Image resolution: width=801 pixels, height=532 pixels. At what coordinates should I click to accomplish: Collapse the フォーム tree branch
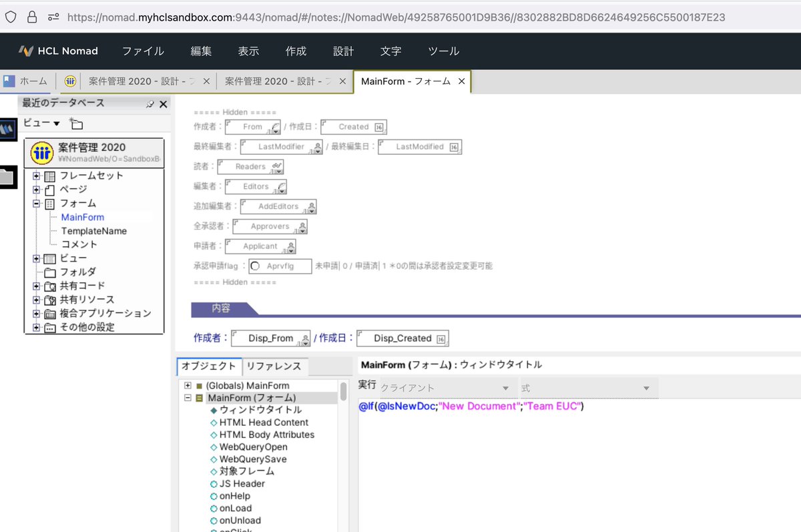pyautogui.click(x=38, y=203)
